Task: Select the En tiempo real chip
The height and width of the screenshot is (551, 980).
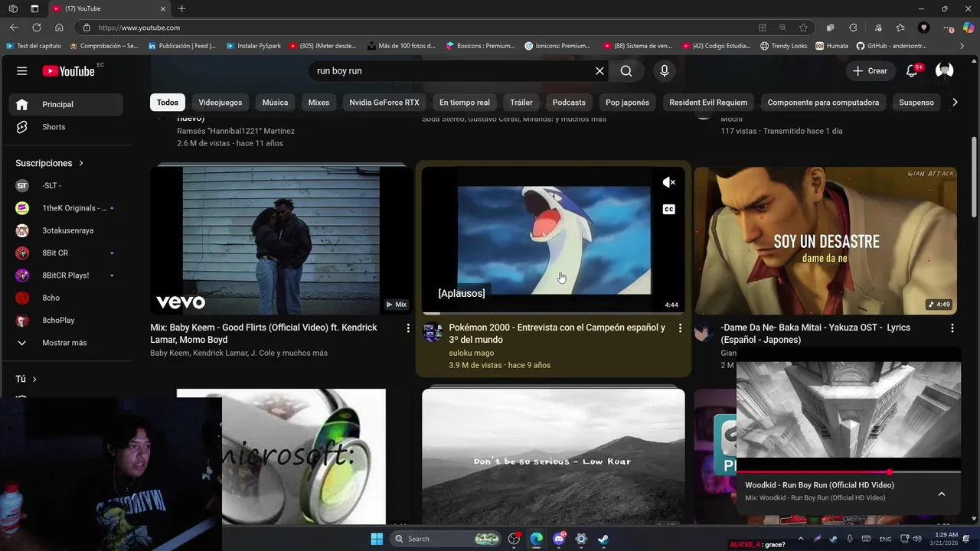Action: pos(465,103)
